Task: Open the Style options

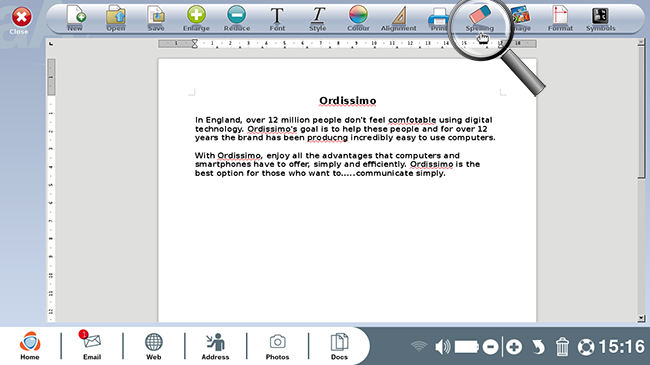Action: pos(318,19)
